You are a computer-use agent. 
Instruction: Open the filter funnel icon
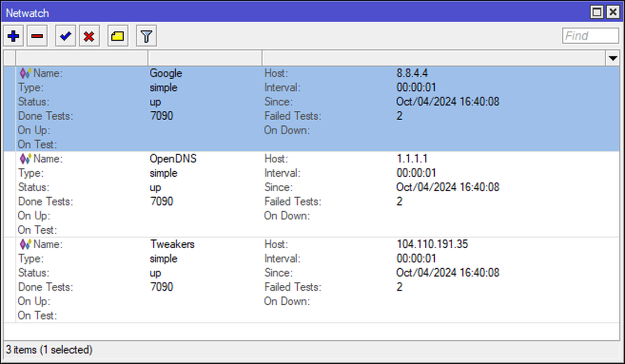(x=146, y=36)
